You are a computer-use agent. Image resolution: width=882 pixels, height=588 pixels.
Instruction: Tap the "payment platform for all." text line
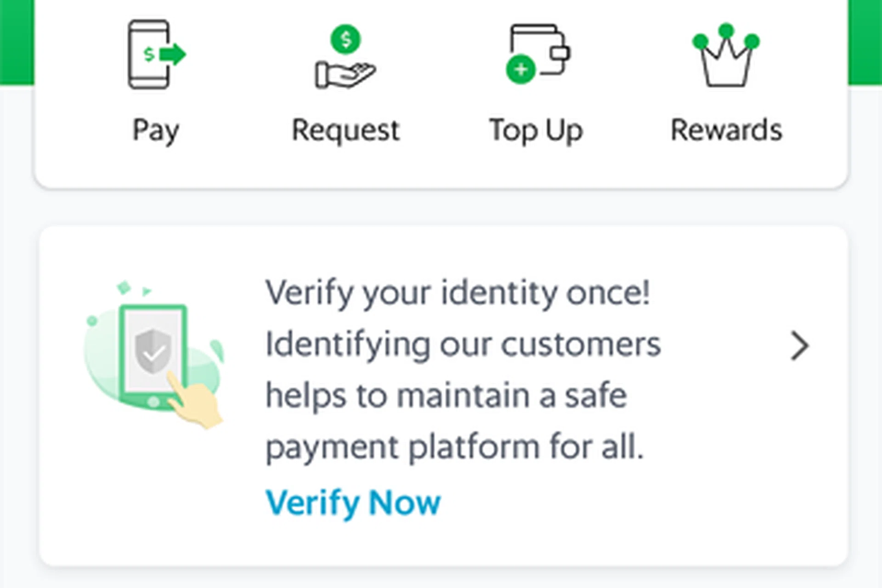[x=455, y=447]
